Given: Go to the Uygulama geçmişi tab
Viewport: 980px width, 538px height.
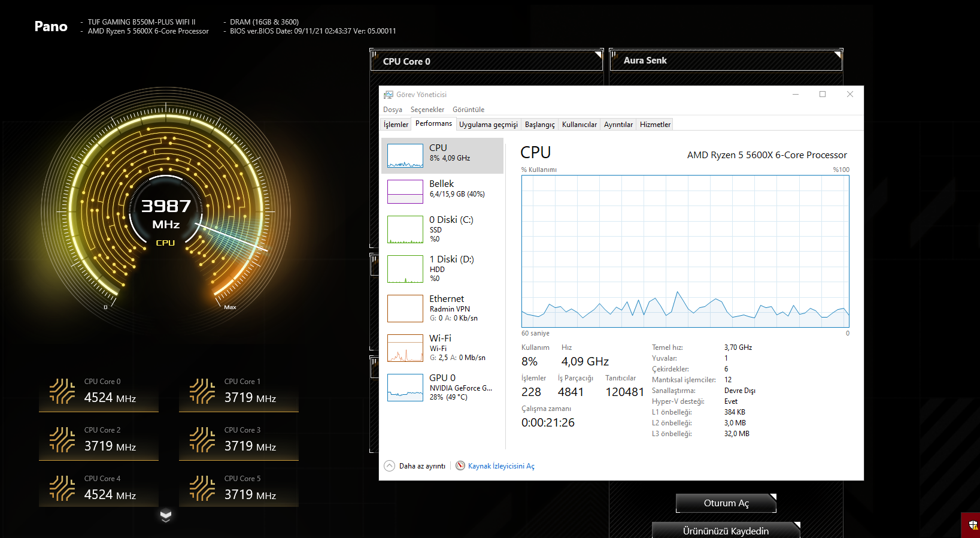Looking at the screenshot, I should tap(489, 125).
